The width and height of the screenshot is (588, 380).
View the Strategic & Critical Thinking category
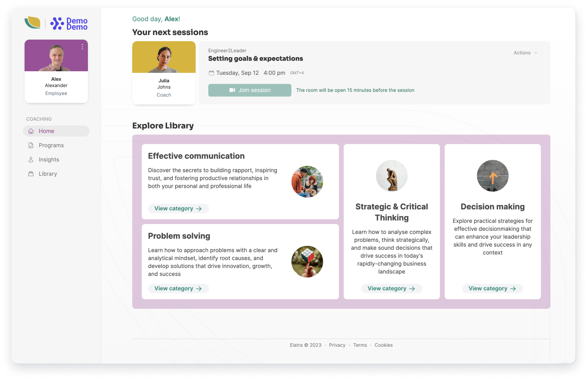coord(392,288)
